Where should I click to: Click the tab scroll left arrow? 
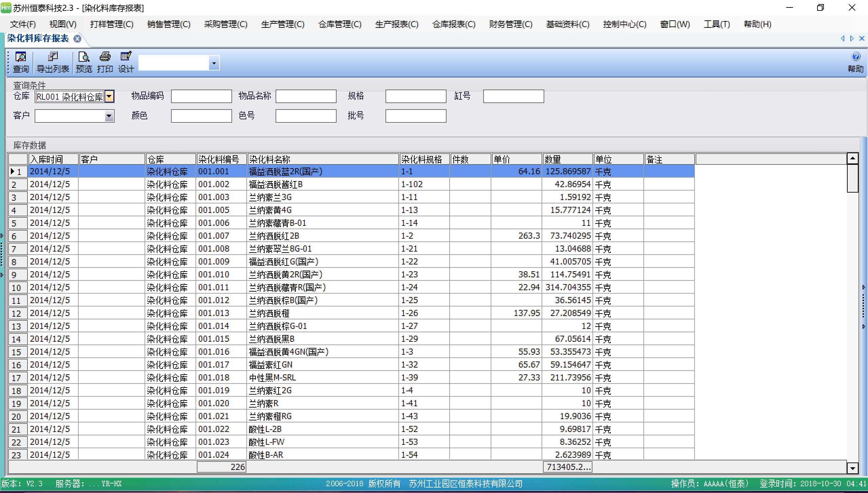[x=843, y=38]
